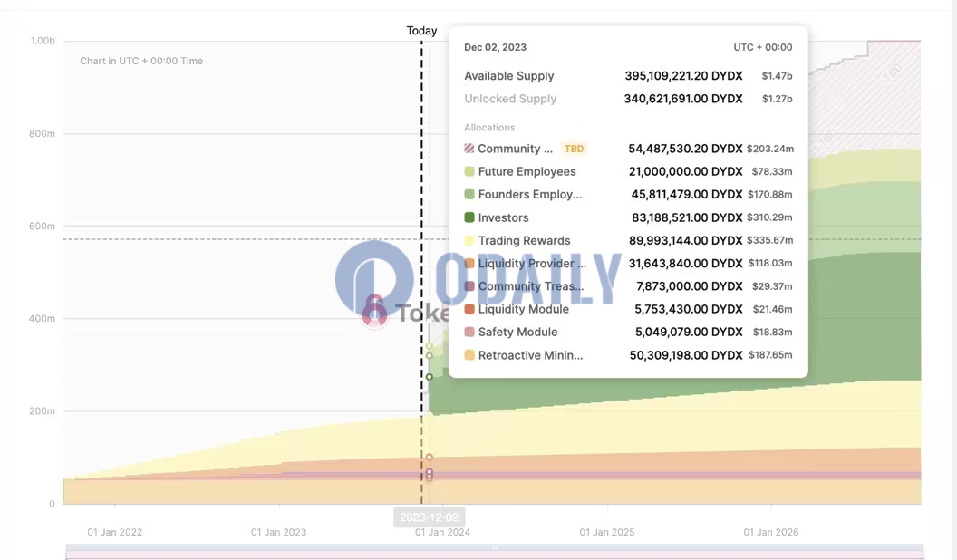Viewport: 957px width, 560px height.
Task: Click the value '89,993,144.00 DYDX'
Action: click(685, 240)
